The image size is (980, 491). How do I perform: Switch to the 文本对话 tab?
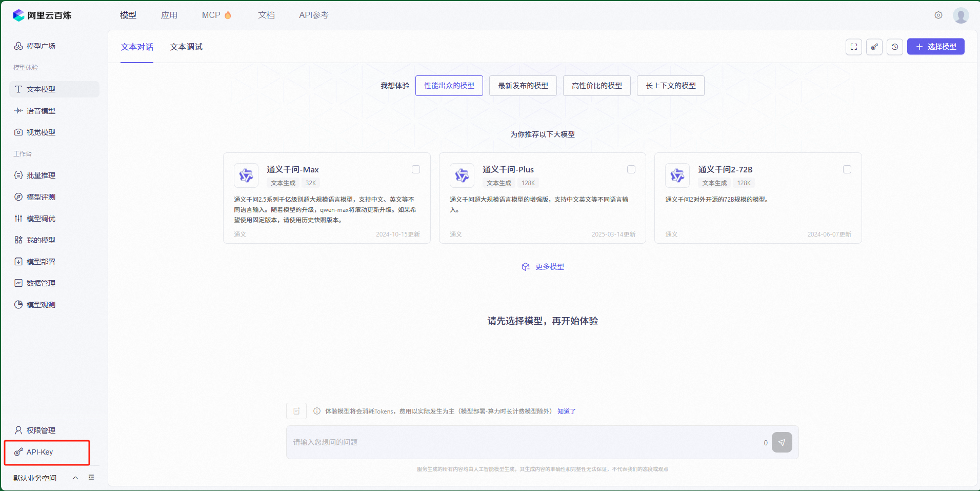pyautogui.click(x=137, y=47)
